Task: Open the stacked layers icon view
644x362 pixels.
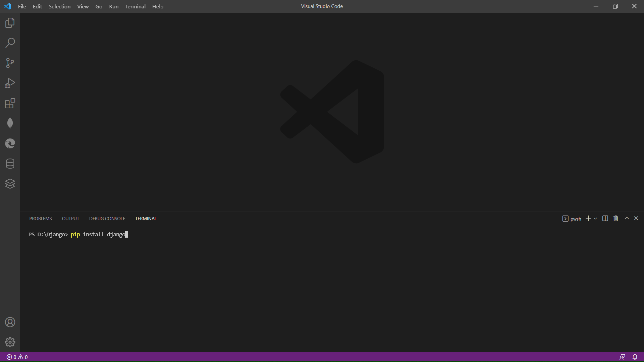Action: [10, 184]
